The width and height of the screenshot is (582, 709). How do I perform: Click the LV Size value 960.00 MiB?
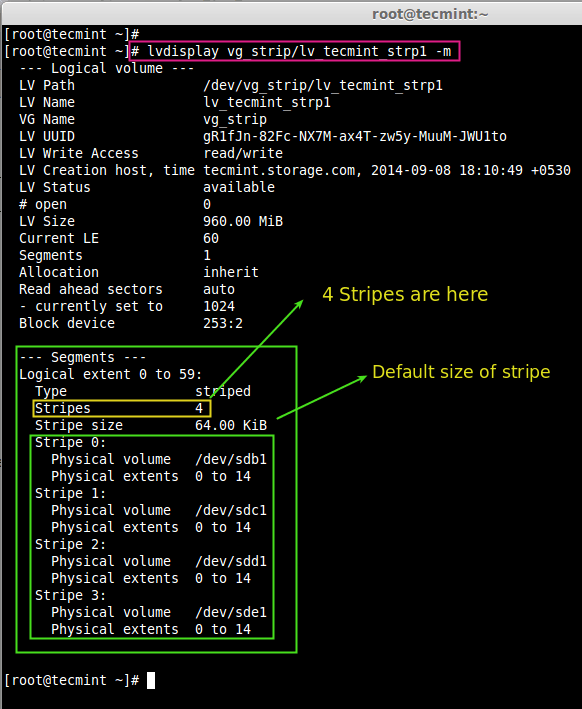243,221
